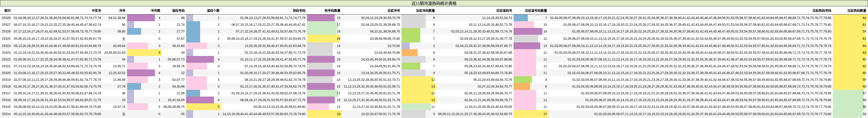
Task: Select the 当前热码号码 column header
Action: (x=822, y=11)
